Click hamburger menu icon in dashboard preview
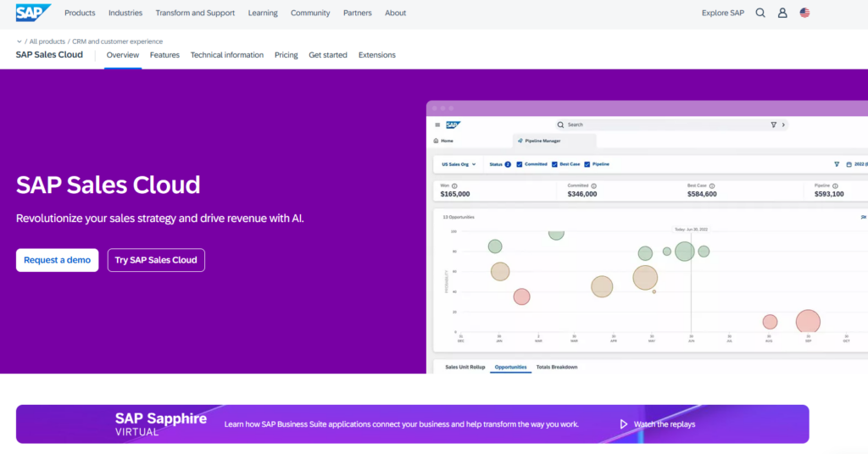Screen dimensions: 868x454 pyautogui.click(x=437, y=125)
